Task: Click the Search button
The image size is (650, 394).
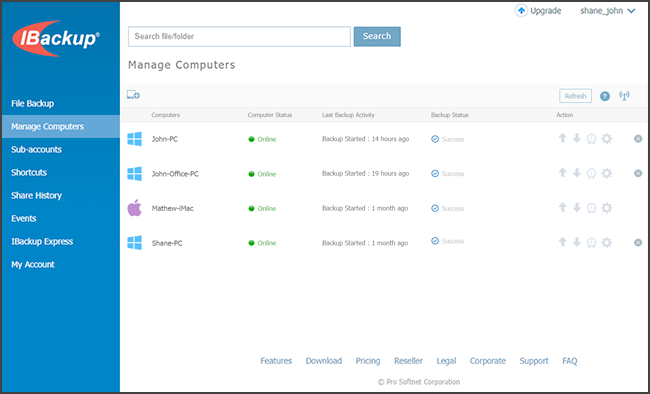Action: tap(377, 36)
